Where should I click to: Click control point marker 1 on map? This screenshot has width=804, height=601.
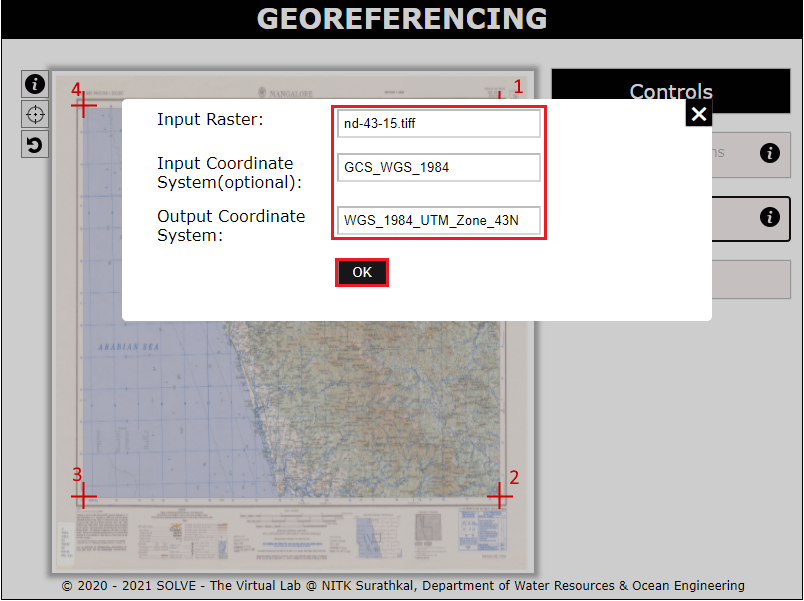[501, 95]
